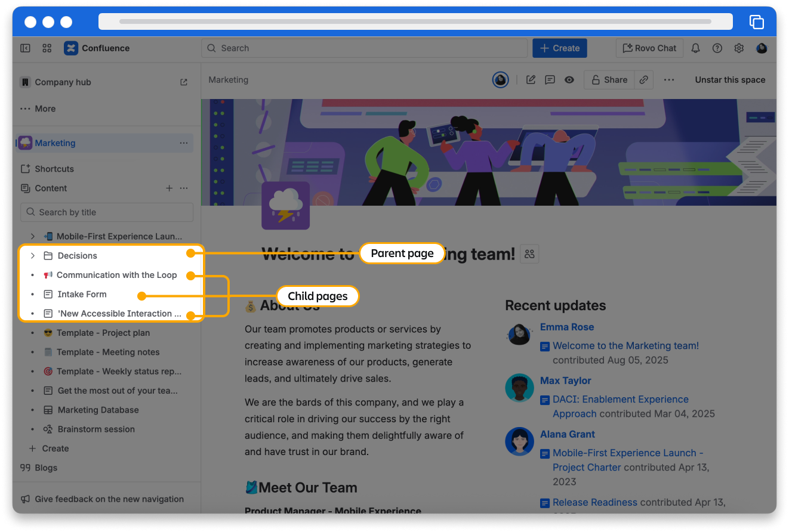This screenshot has width=789, height=532.
Task: Expand Mobile-First Experience Launch tree item
Action: [33, 236]
